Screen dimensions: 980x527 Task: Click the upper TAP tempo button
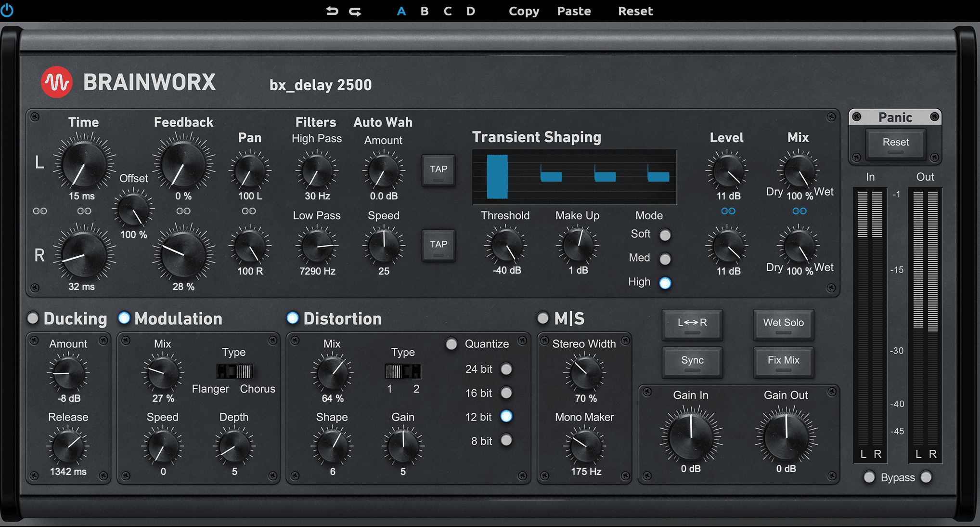pyautogui.click(x=438, y=170)
